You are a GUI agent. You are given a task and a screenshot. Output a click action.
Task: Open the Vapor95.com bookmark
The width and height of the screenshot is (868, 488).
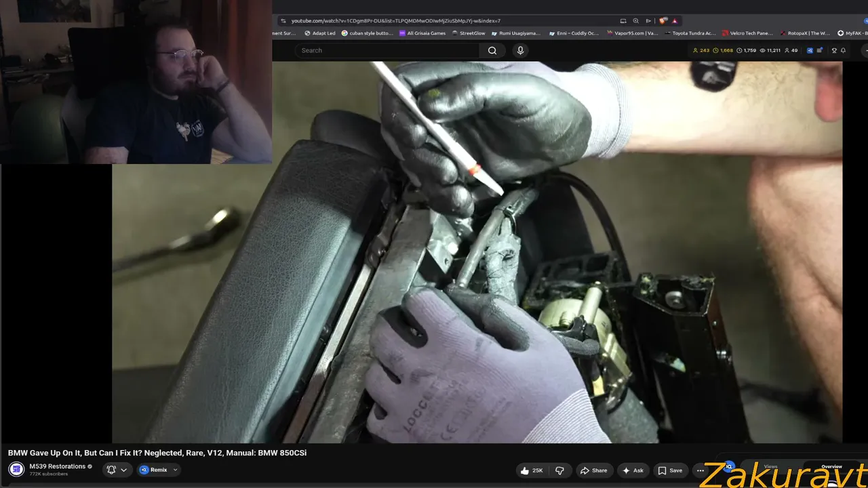[x=633, y=33]
